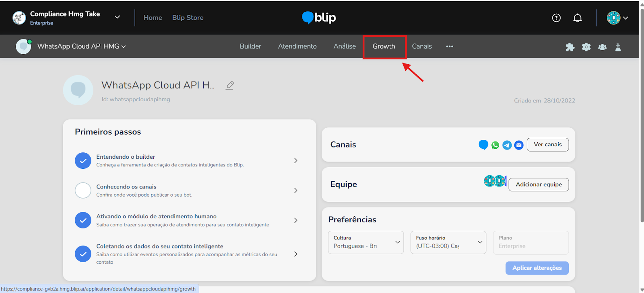644x293 pixels.
Task: Open the puzzle piece integrations icon
Action: pos(570,47)
